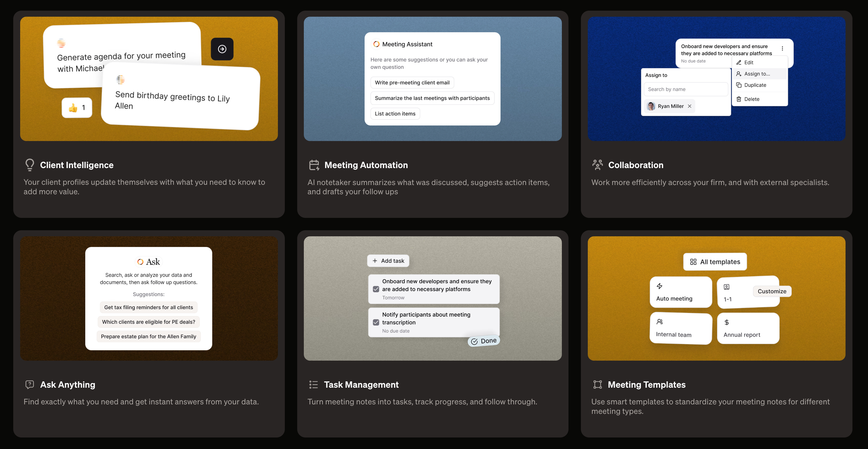
Task: Click the Client Intelligence heading
Action: pyautogui.click(x=77, y=165)
